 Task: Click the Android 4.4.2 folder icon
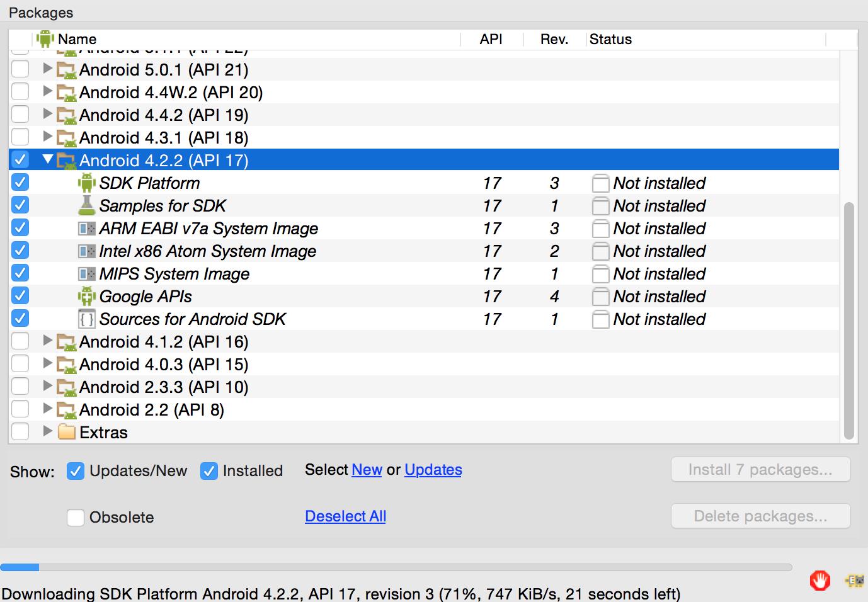click(x=66, y=115)
